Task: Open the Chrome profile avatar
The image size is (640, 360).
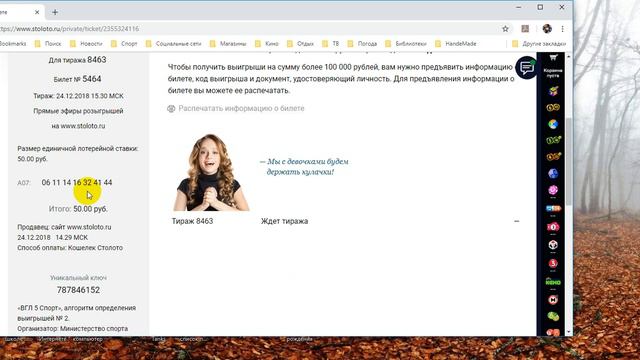Action: (x=547, y=29)
